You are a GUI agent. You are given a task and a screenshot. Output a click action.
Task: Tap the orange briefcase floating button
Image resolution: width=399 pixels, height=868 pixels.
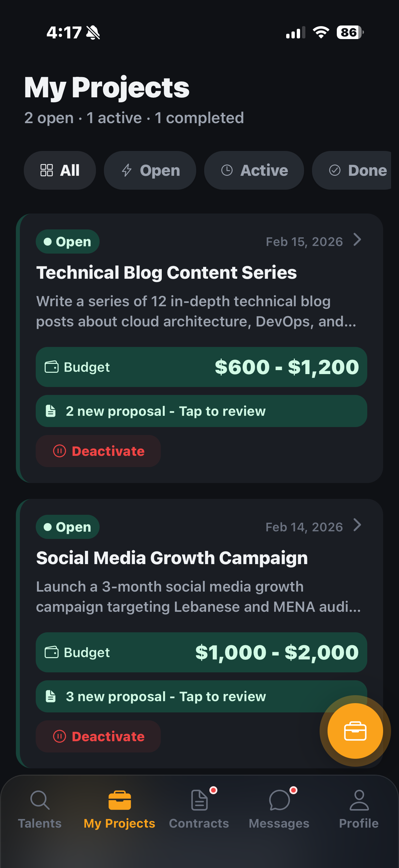[355, 731]
